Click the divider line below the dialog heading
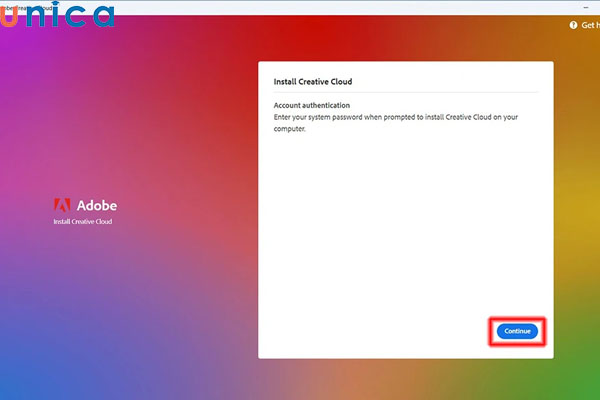The image size is (600, 400). pyautogui.click(x=405, y=93)
